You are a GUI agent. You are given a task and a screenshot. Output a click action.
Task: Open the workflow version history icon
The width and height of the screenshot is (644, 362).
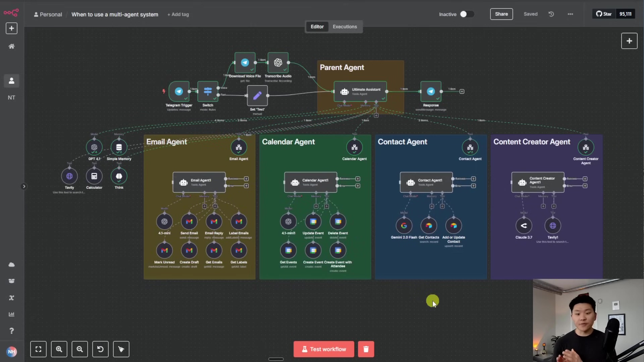tap(551, 14)
